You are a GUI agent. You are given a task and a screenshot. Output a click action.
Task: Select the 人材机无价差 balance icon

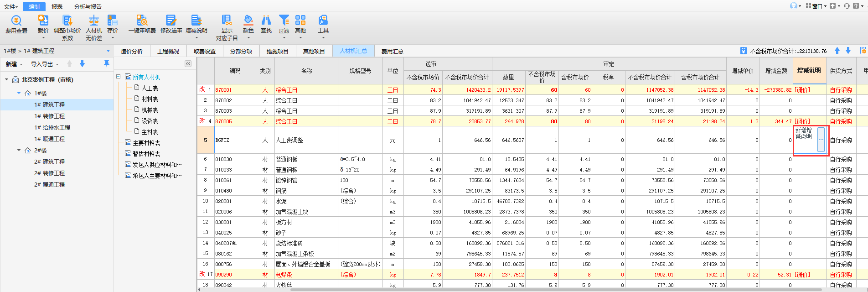(94, 21)
